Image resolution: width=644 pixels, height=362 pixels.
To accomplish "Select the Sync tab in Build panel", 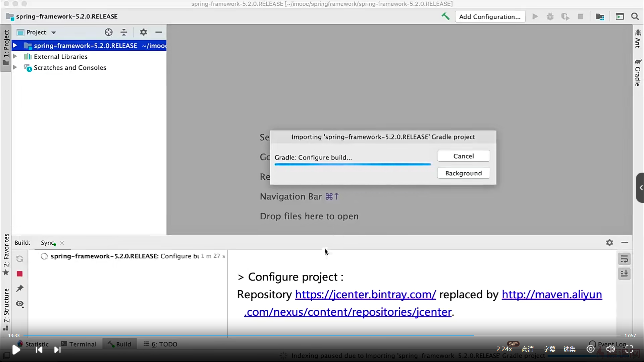I will pyautogui.click(x=48, y=243).
